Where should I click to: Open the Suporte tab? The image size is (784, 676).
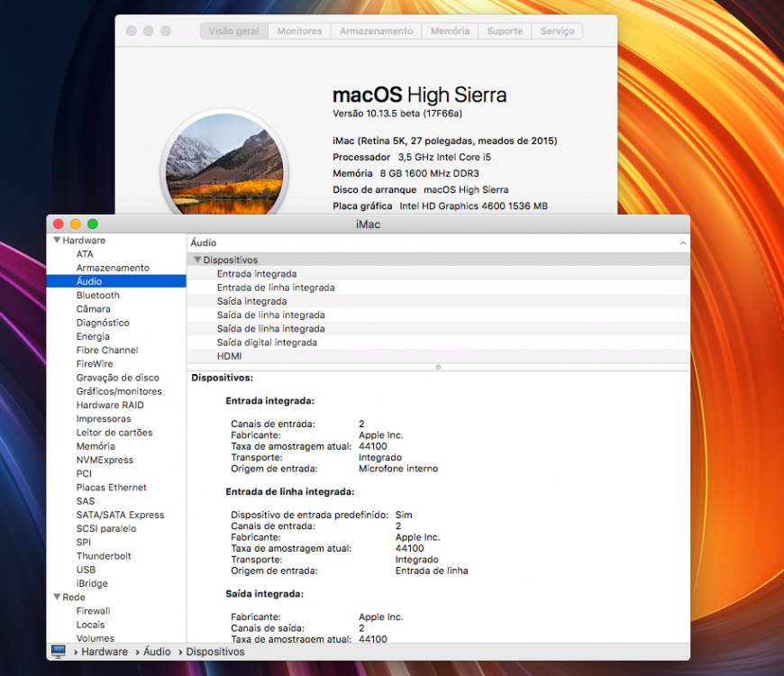[x=505, y=31]
